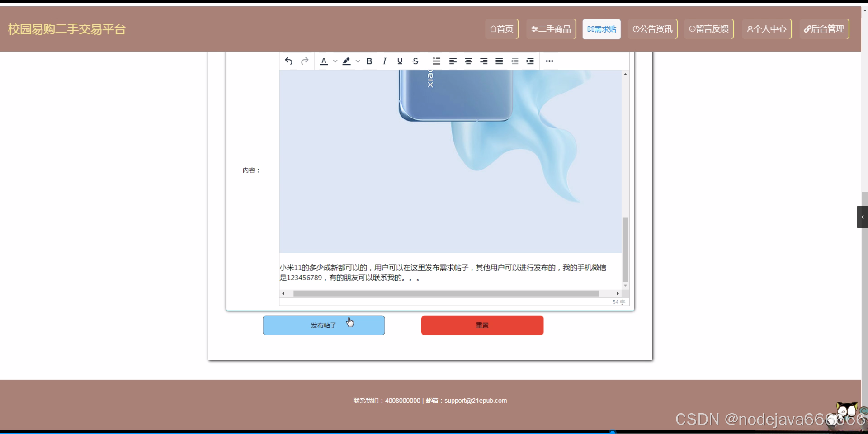This screenshot has width=868, height=434.
Task: Click the text beginning 小米11的多少成新
Action: (x=443, y=273)
